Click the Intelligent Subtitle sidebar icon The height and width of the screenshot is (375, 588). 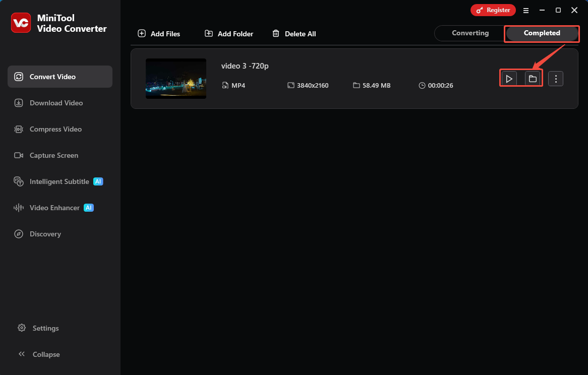19,181
